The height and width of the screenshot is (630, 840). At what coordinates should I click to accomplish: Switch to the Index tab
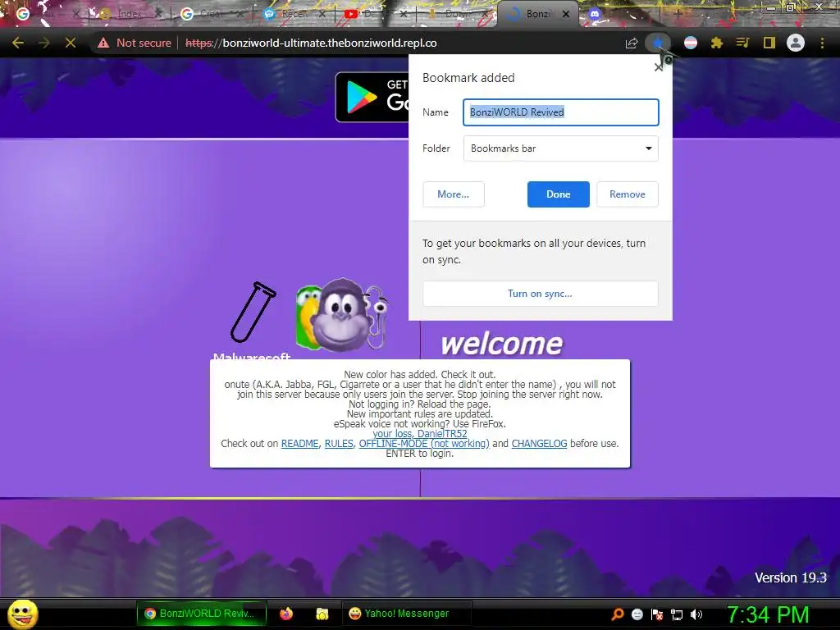coord(130,14)
